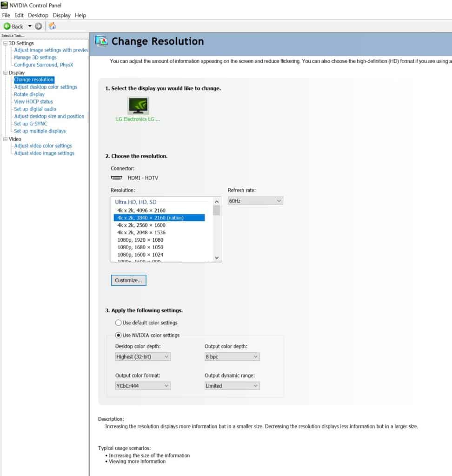The width and height of the screenshot is (452, 476).
Task: Open Adjust desktop color settings page
Action: point(46,87)
